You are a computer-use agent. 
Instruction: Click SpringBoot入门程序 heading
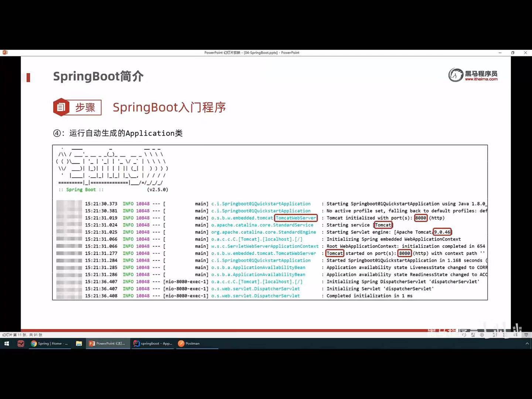[169, 107]
